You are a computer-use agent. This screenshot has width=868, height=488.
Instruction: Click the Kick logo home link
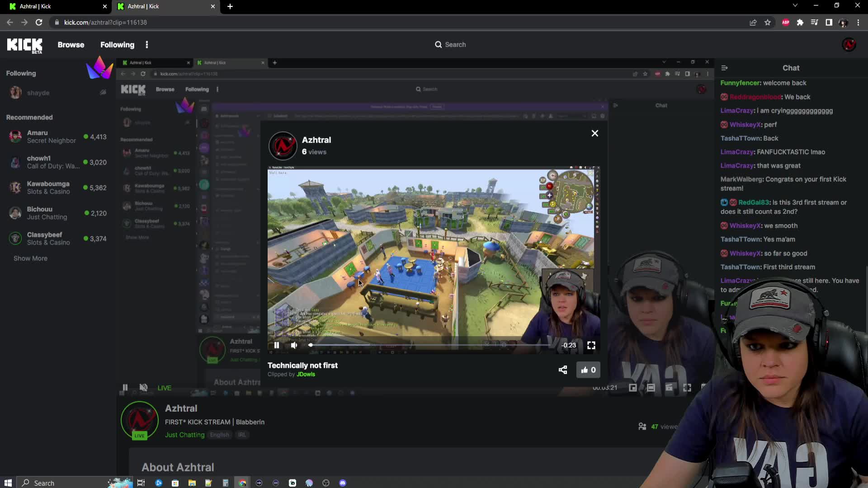(24, 45)
